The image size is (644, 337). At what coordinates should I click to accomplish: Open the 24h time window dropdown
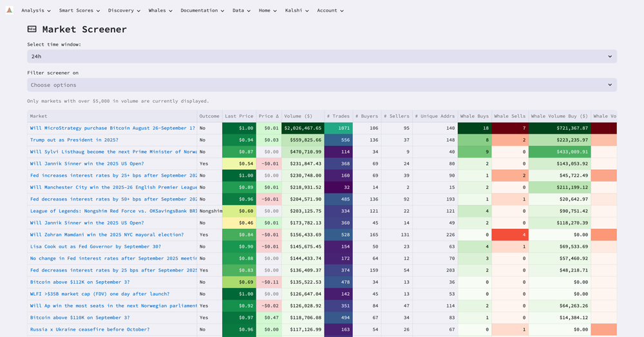point(321,57)
